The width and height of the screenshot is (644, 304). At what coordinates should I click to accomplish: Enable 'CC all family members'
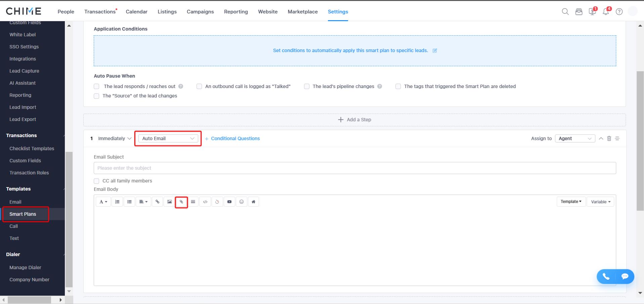point(96,181)
